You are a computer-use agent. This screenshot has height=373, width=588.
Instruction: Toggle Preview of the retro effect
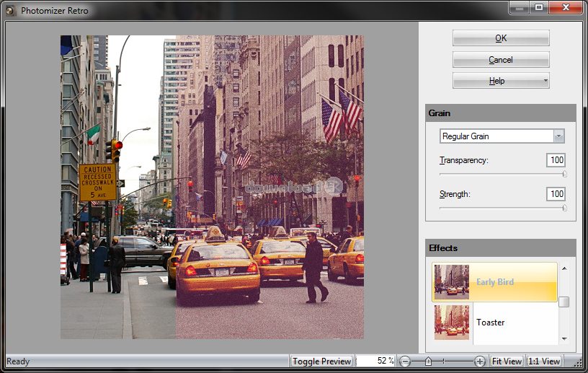point(321,361)
